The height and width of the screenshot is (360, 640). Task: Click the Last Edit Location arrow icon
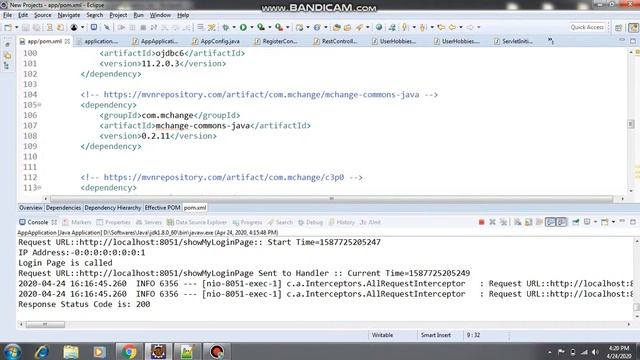441,27
